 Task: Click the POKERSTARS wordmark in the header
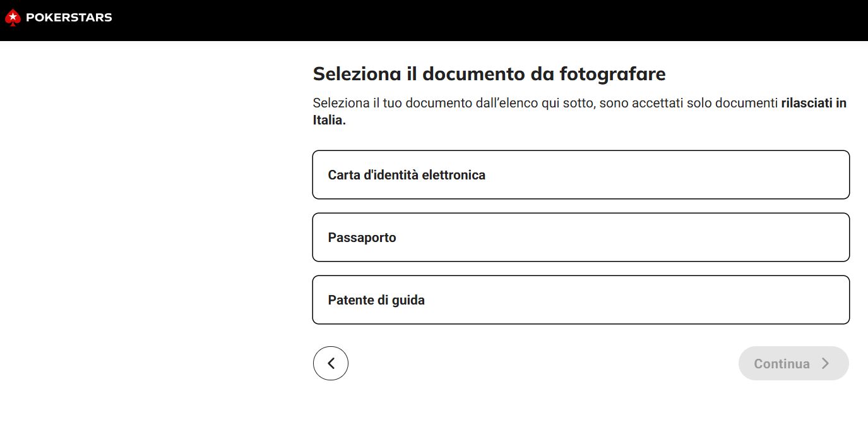point(67,18)
